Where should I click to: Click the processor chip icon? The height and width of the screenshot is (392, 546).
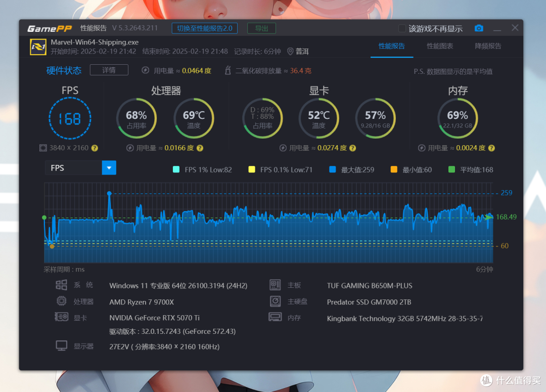point(61,301)
